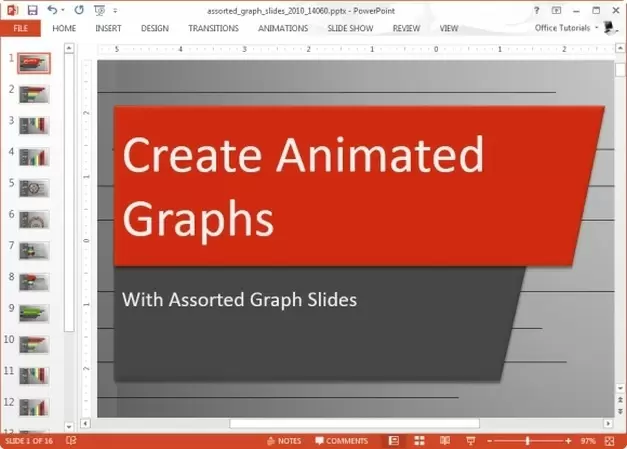
Task: Start Slide Show from status bar icon
Action: point(470,441)
